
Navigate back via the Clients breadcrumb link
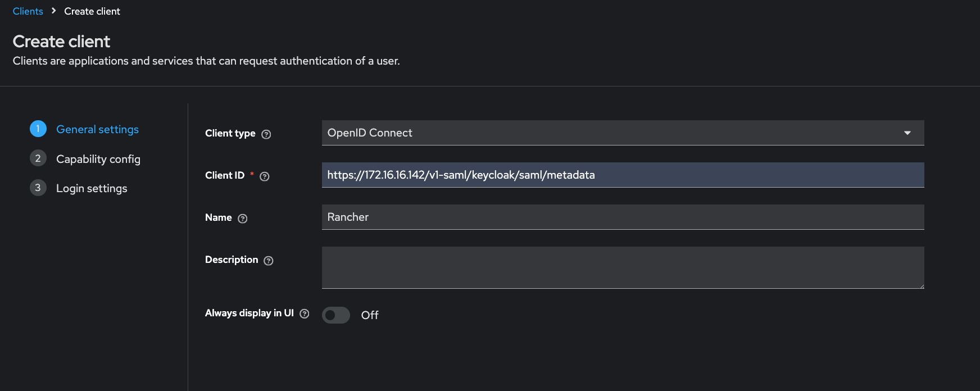(x=28, y=11)
